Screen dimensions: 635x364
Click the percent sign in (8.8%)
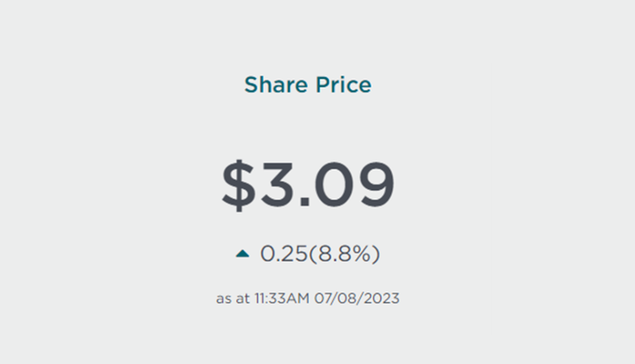[x=364, y=254]
